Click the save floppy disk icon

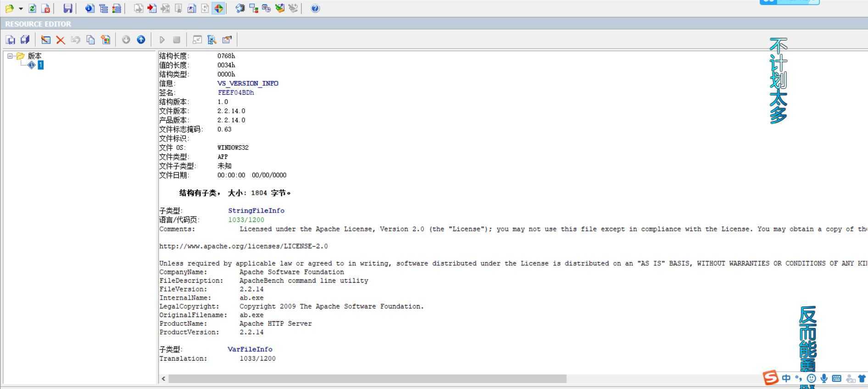pos(68,8)
